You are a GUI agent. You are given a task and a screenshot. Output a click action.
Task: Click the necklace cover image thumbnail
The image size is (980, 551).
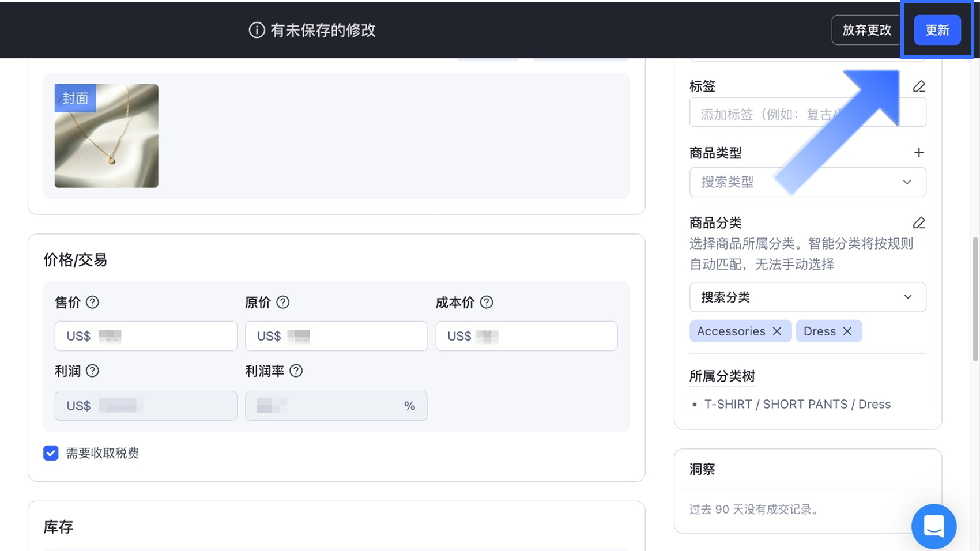[107, 136]
